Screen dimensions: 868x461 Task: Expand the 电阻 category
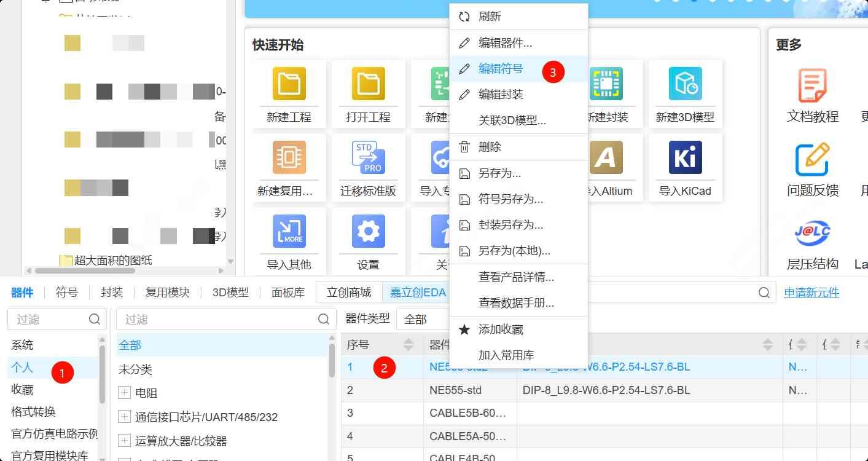pos(125,393)
